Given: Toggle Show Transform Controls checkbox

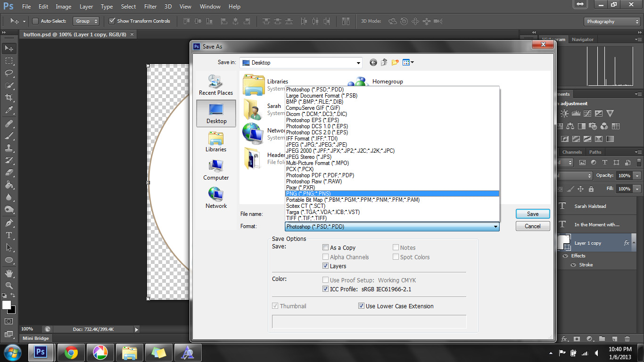Looking at the screenshot, I should click(x=112, y=21).
